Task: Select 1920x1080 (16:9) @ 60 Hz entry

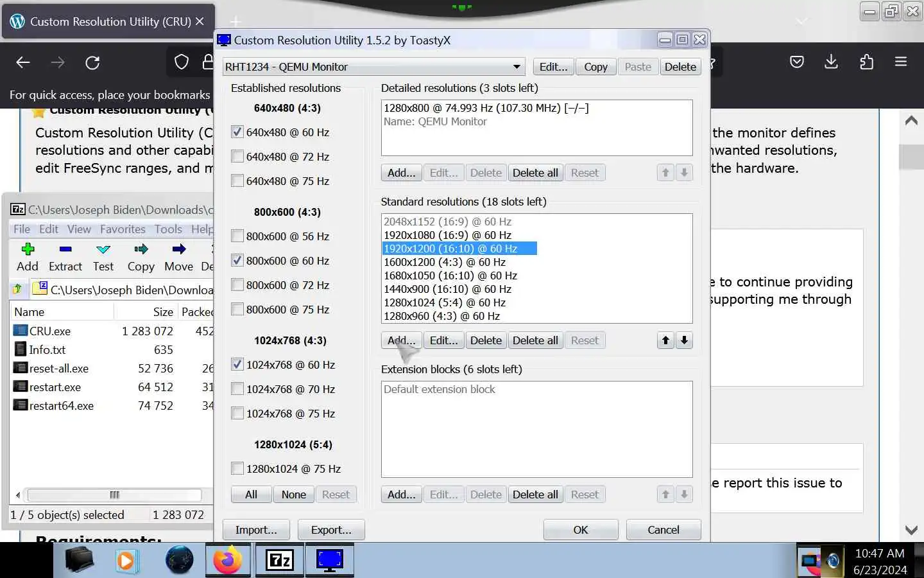Action: 447,235
